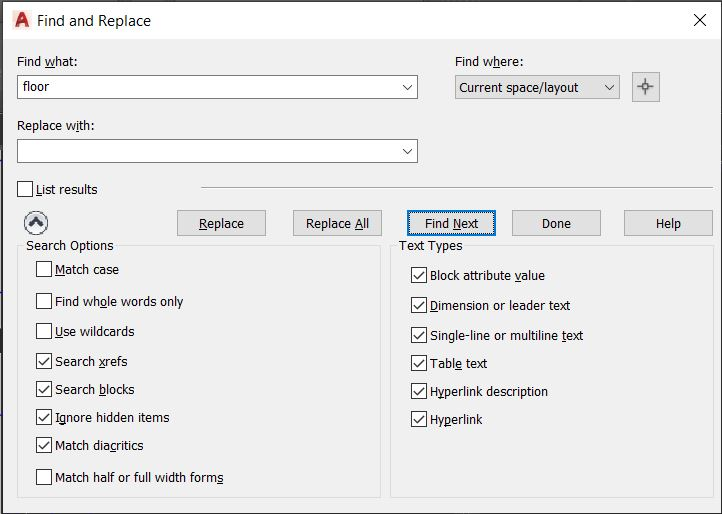Open the Find what dropdown list

(x=407, y=87)
